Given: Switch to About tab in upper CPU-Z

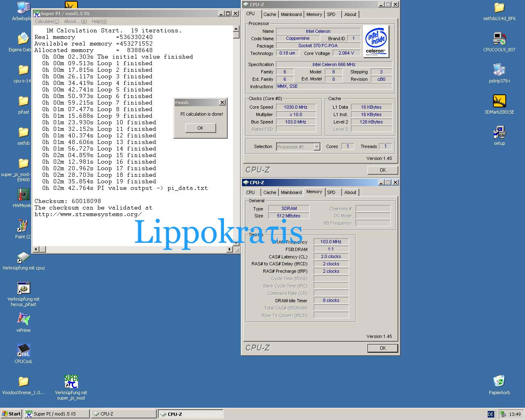Looking at the screenshot, I should 350,14.
